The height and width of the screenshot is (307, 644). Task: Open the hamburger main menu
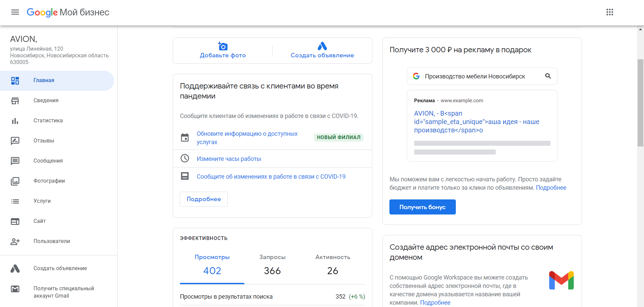coord(15,12)
